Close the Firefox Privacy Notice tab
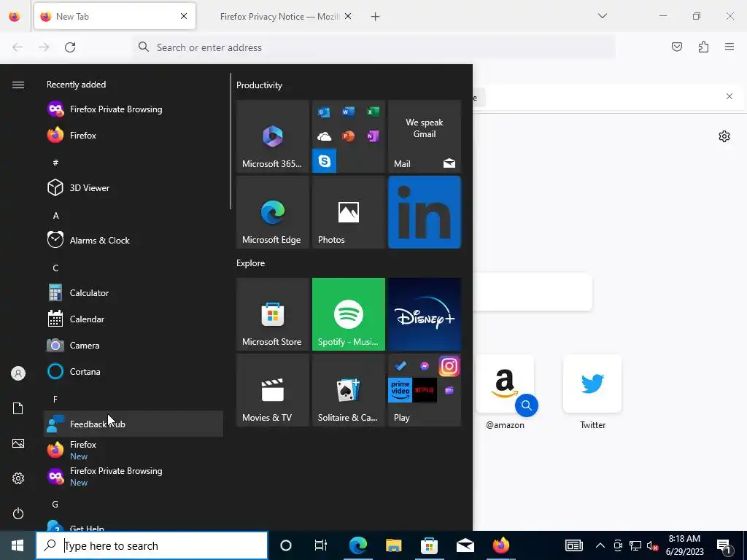 click(348, 16)
